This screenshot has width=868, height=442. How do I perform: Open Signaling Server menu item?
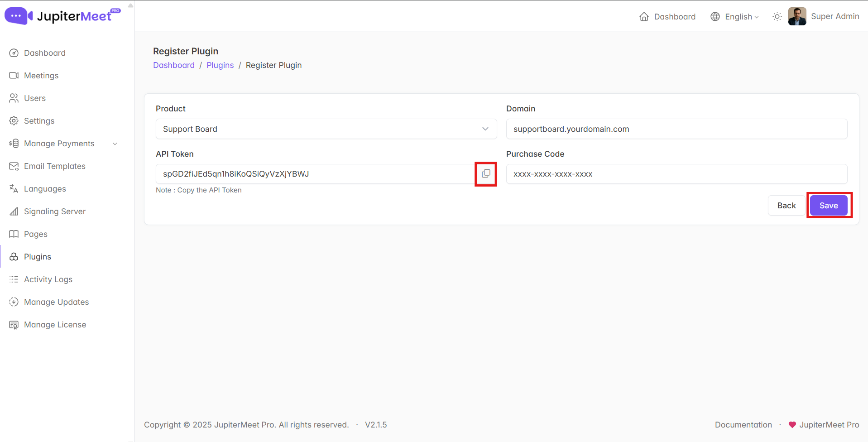pos(55,211)
